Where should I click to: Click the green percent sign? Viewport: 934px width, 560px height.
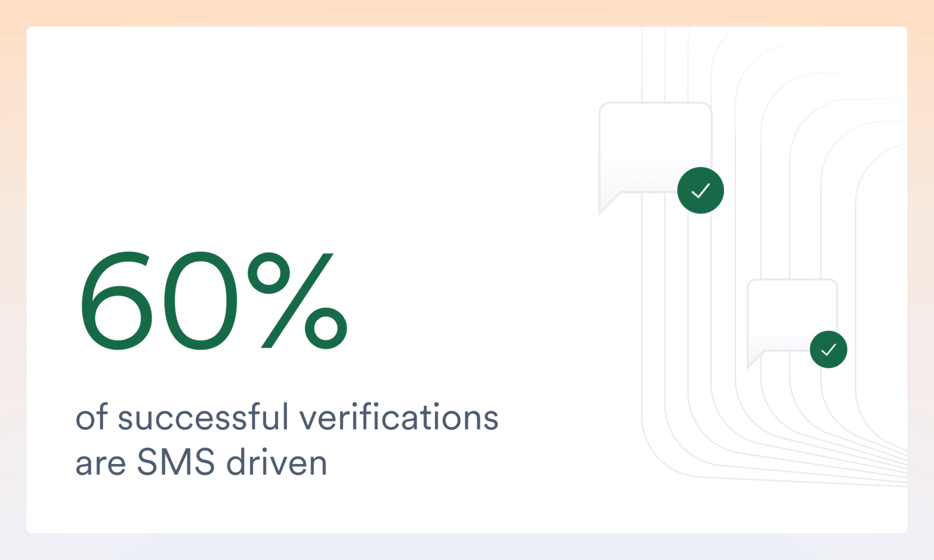click(297, 300)
